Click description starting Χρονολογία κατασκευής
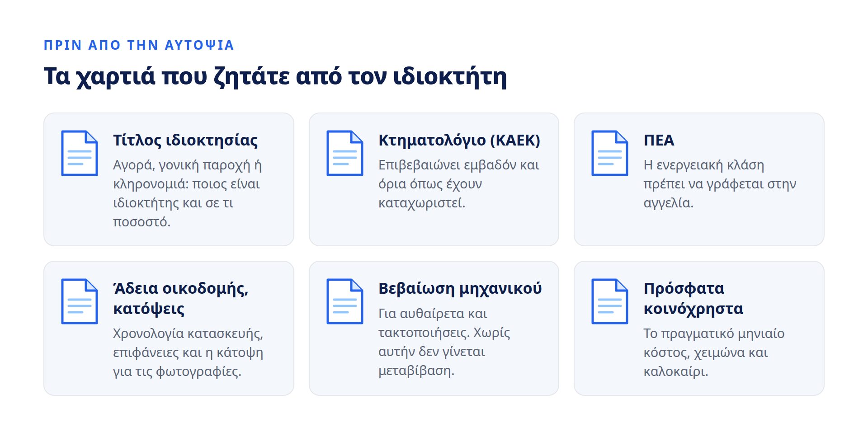This screenshot has width=868, height=432. [188, 352]
